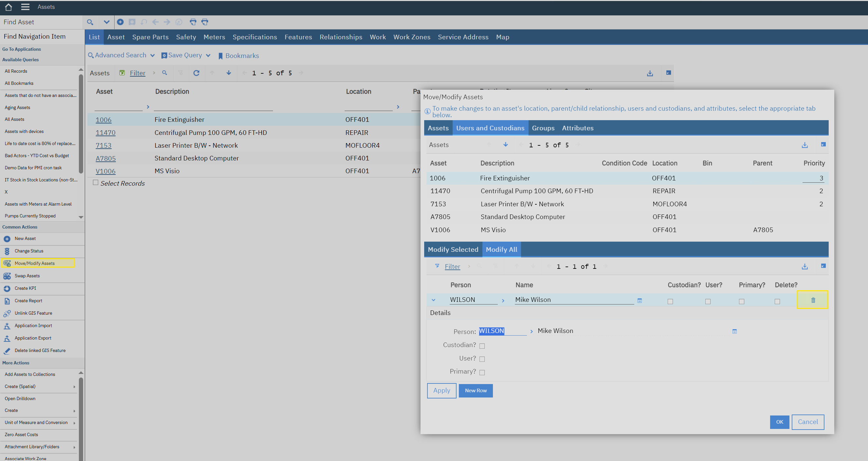Image resolution: width=868 pixels, height=461 pixels.
Task: Toggle Custodian checkbox in WILSON row
Action: point(670,301)
